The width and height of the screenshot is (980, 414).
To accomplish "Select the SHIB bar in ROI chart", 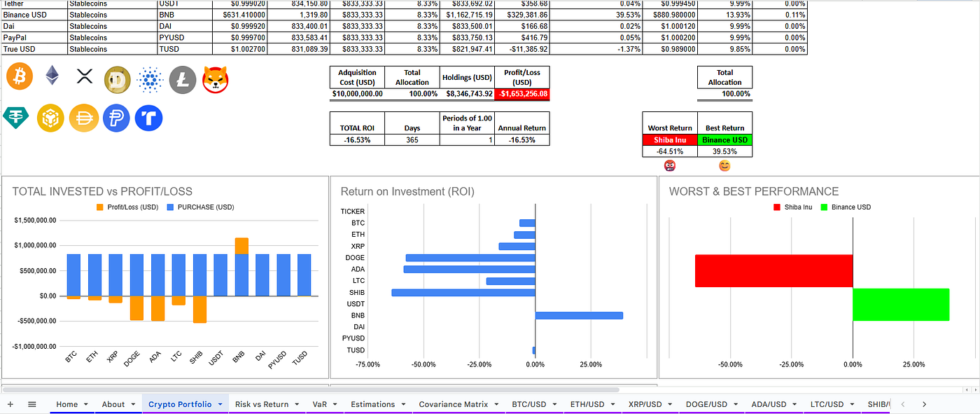I will point(463,292).
